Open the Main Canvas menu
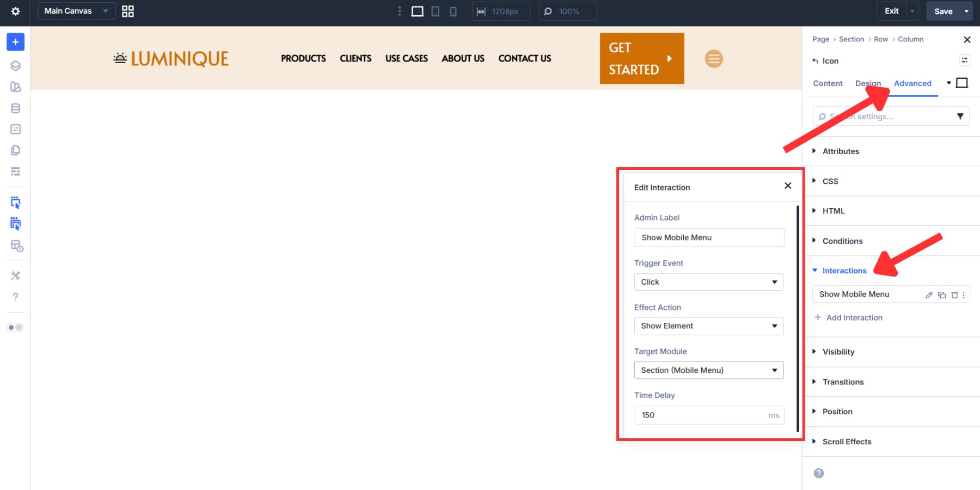 click(76, 10)
